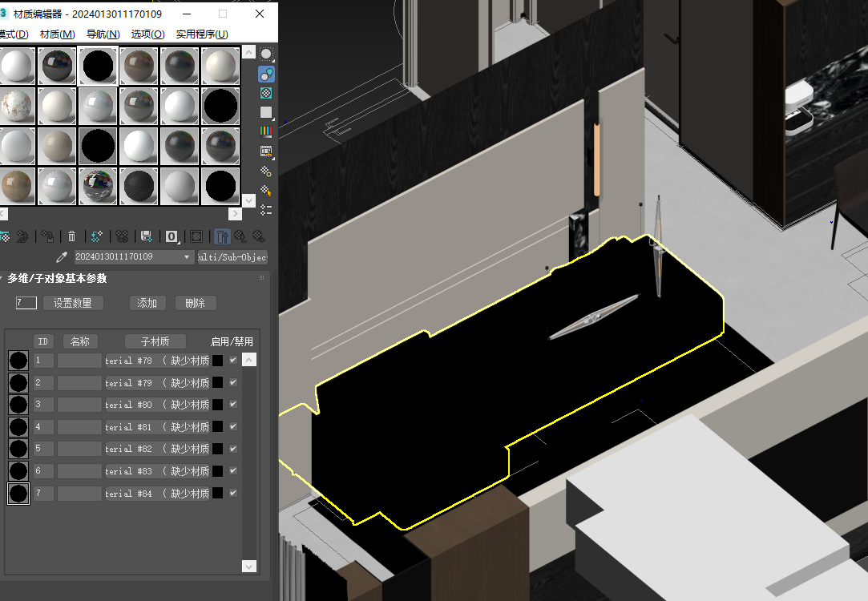
Task: Click the Video Color Check icon
Action: pos(266,131)
